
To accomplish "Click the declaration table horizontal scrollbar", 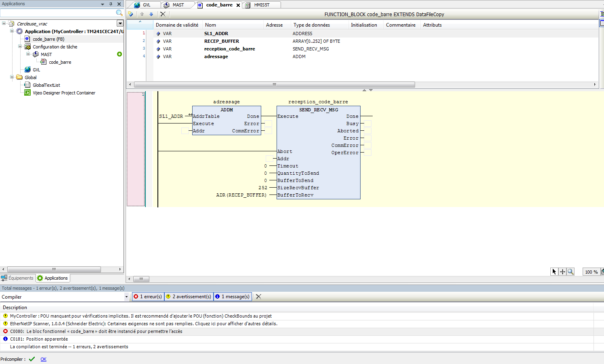I will tap(274, 85).
